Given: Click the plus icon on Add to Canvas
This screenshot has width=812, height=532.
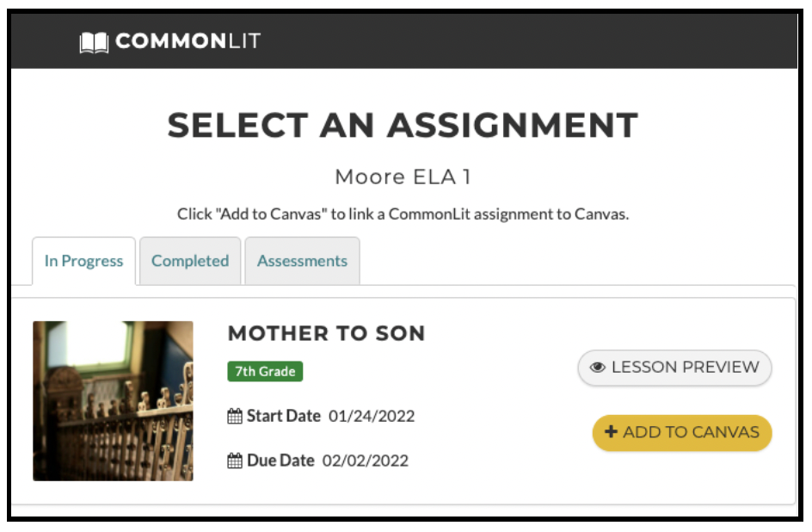Looking at the screenshot, I should click(611, 432).
